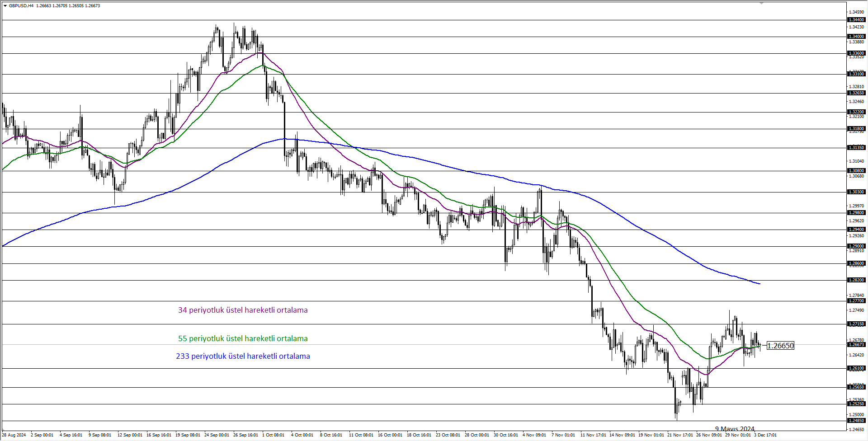Click the 1.30300 horizontal line price tag

[856, 192]
